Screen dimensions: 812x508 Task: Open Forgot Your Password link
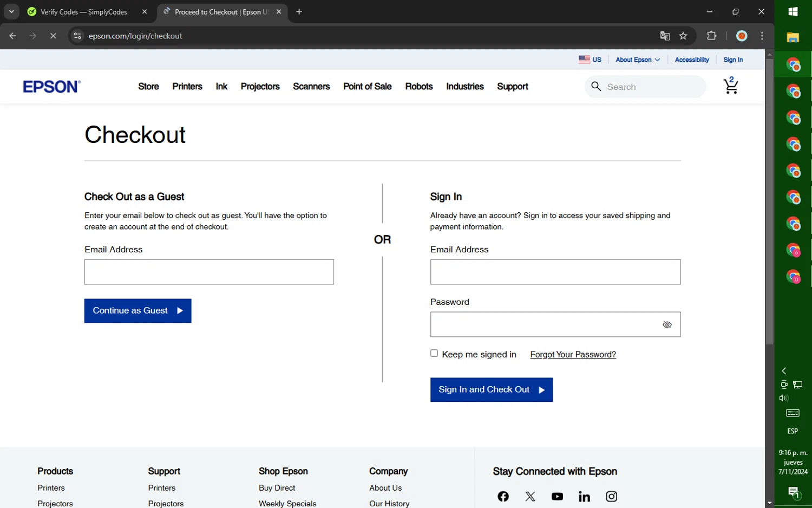(573, 354)
